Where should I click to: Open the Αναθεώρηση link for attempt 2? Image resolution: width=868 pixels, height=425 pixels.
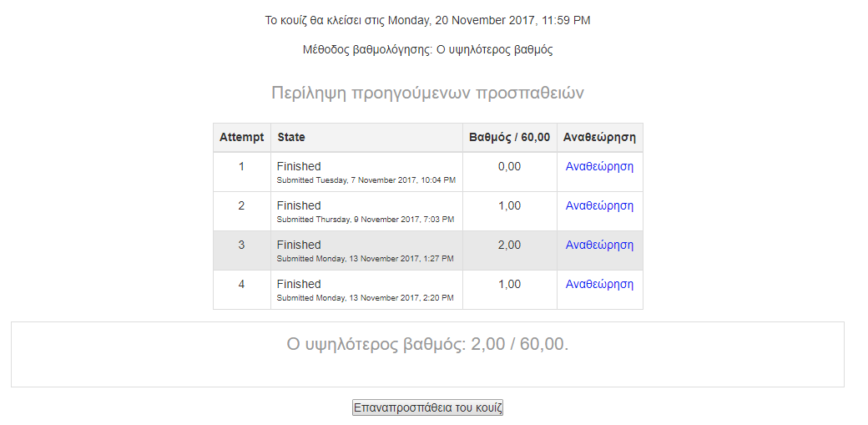point(599,205)
